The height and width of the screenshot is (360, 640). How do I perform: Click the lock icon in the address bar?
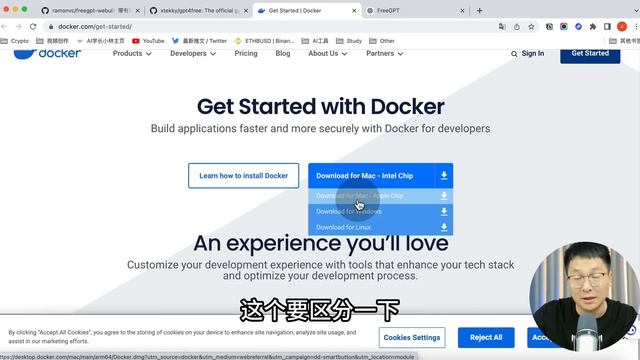[x=51, y=27]
